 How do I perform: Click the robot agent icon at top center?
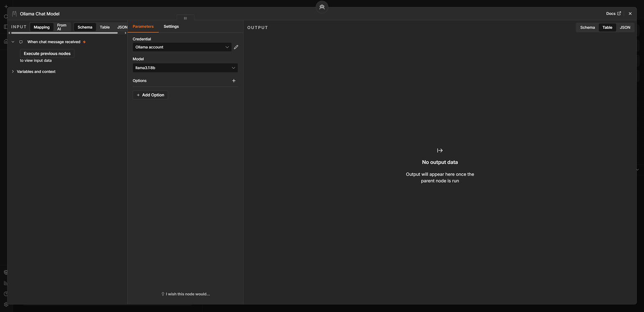click(322, 7)
